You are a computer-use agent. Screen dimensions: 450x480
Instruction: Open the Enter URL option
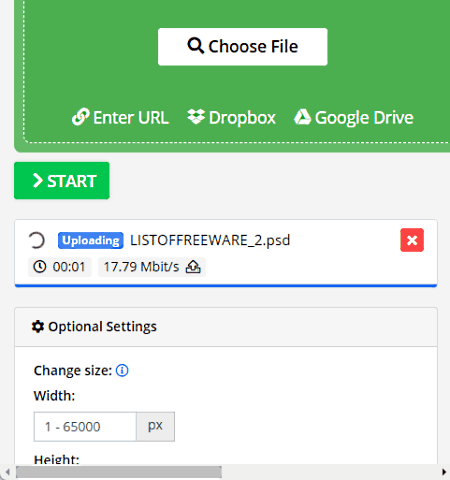click(121, 117)
